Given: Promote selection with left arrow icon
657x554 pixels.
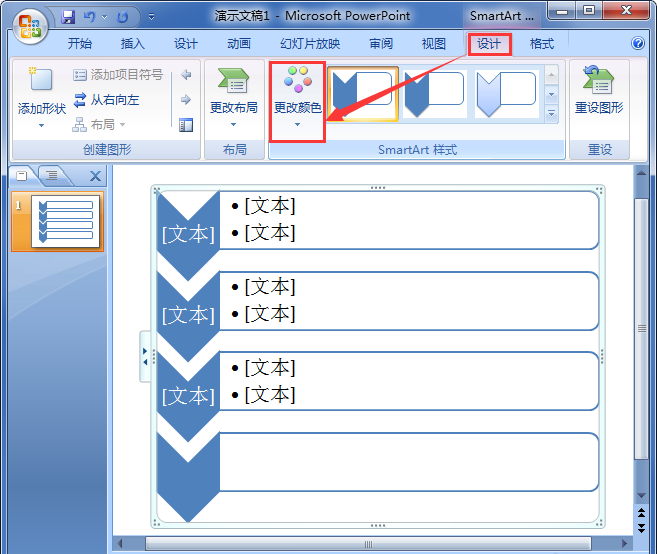Looking at the screenshot, I should (x=186, y=75).
